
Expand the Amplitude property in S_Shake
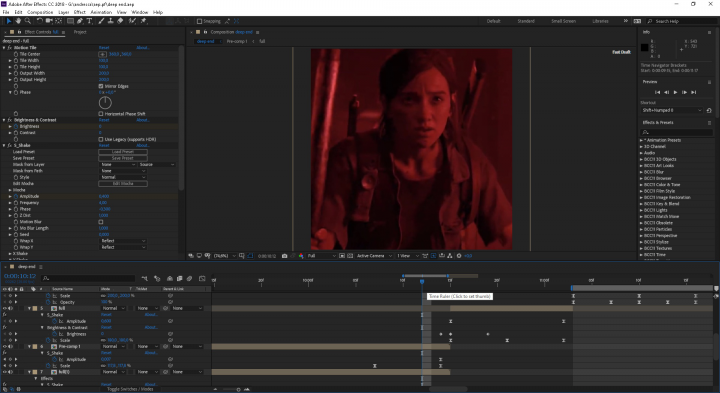pyautogui.click(x=10, y=196)
